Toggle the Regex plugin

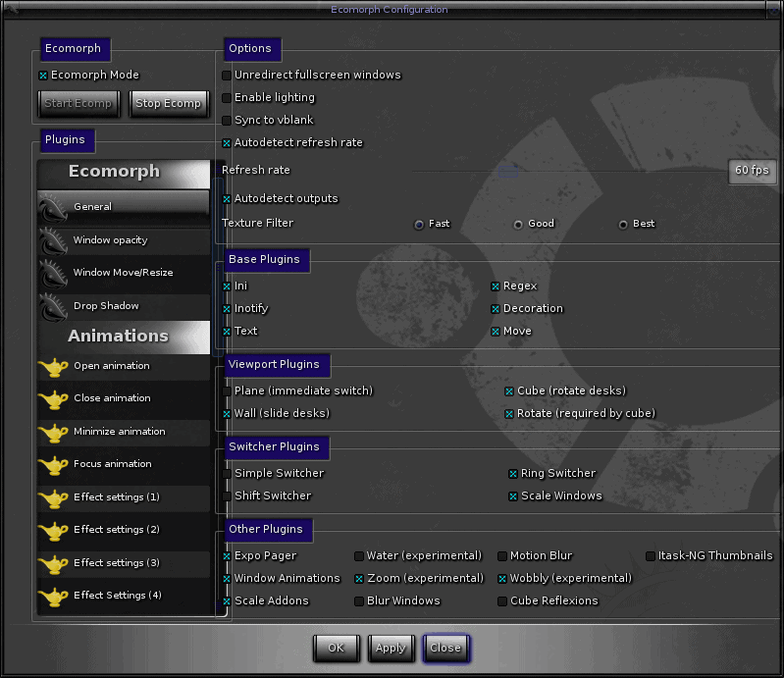(x=495, y=287)
